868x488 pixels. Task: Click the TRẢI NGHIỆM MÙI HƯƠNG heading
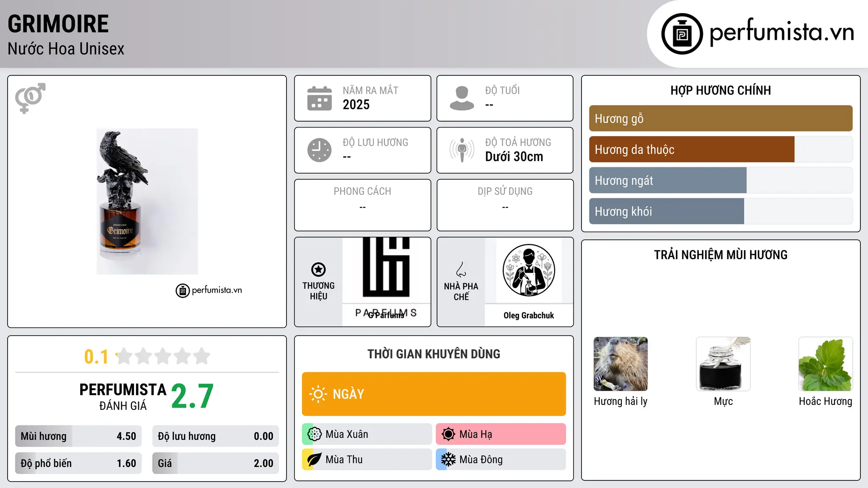(x=721, y=255)
